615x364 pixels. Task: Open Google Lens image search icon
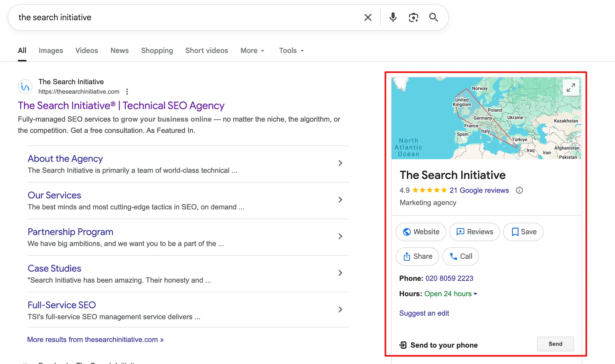[413, 17]
